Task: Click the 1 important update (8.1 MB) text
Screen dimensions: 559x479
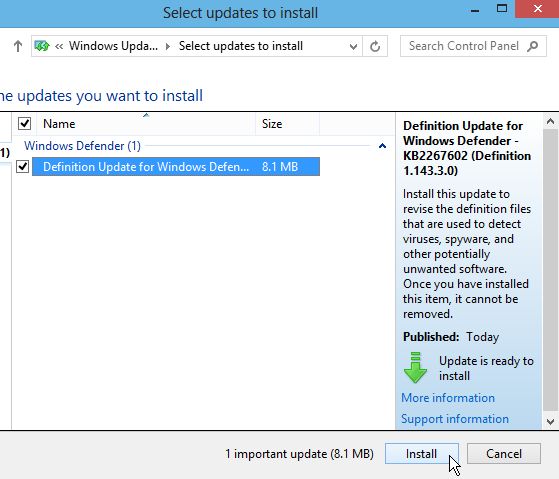Action: click(299, 454)
